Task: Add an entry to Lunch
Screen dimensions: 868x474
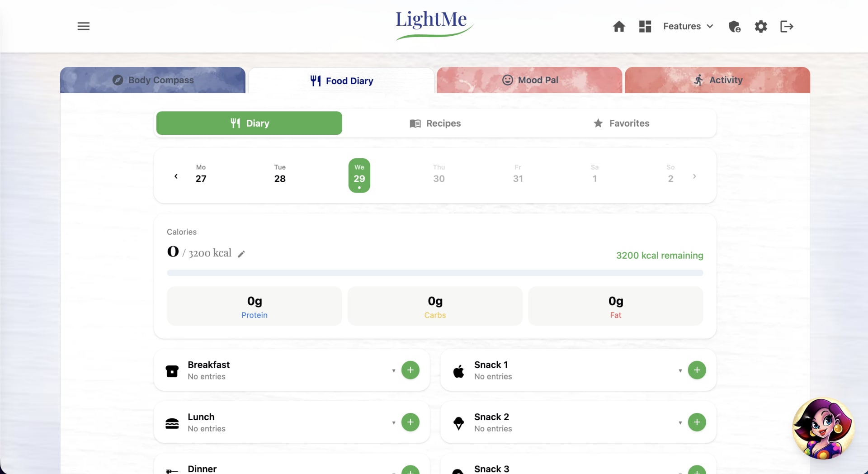Action: 410,422
